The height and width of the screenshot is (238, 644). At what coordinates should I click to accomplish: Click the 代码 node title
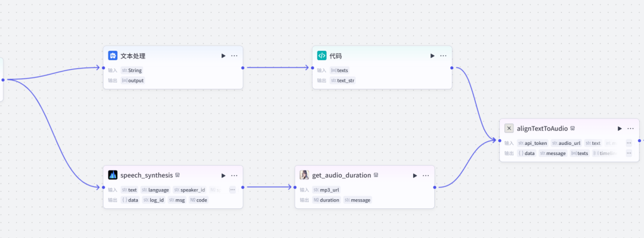click(336, 56)
